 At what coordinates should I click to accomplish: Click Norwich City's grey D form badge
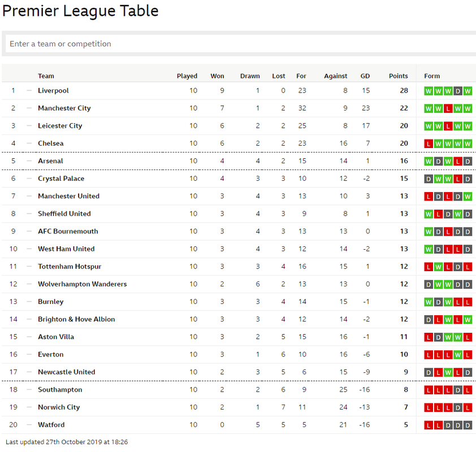[458, 408]
